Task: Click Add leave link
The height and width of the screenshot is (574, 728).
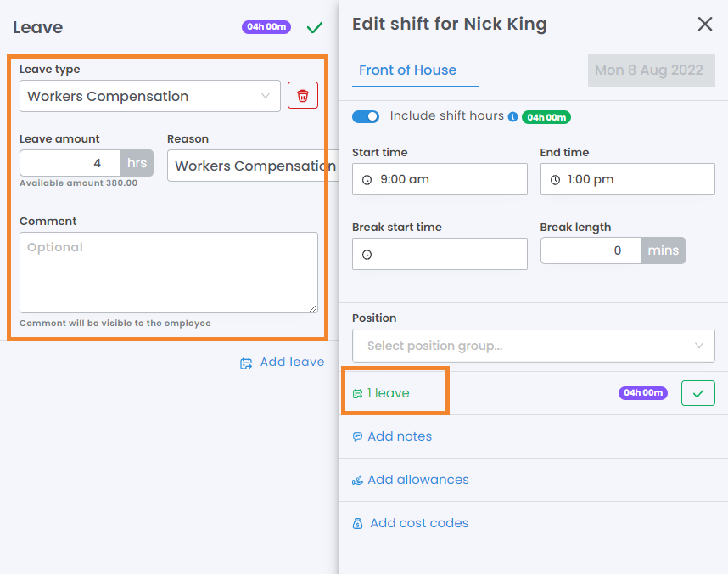Action: (x=283, y=363)
